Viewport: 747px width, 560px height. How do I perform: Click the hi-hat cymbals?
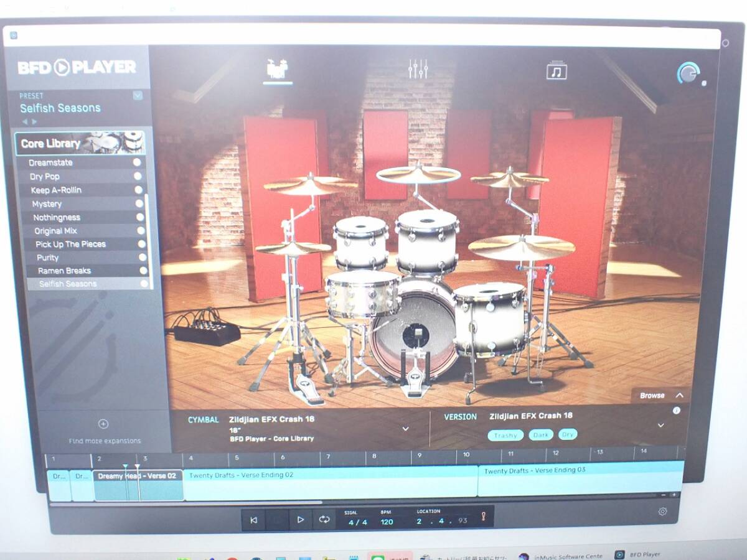tap(293, 248)
